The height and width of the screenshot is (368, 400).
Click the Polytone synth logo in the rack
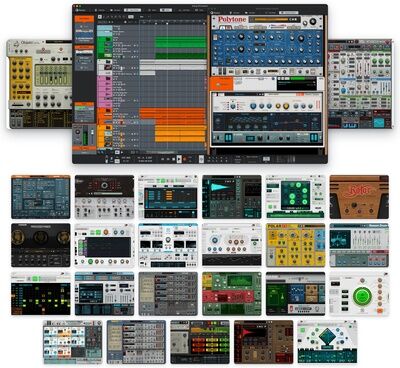[231, 20]
